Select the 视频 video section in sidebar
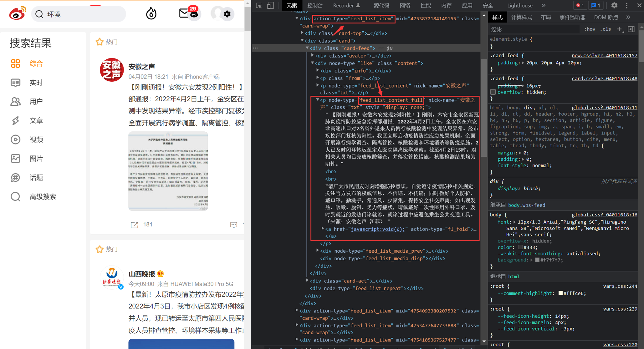 click(36, 139)
